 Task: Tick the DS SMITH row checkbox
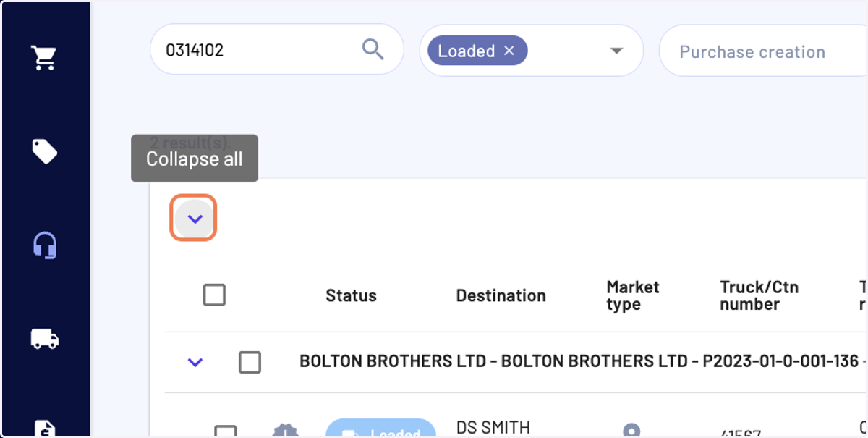pos(226,432)
